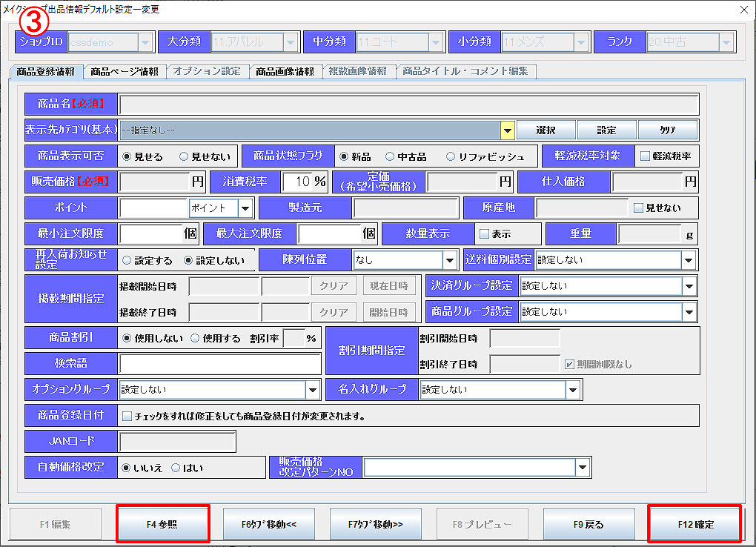This screenshot has width=756, height=547.
Task: Click the F4 参照 button
Action: coord(163,524)
